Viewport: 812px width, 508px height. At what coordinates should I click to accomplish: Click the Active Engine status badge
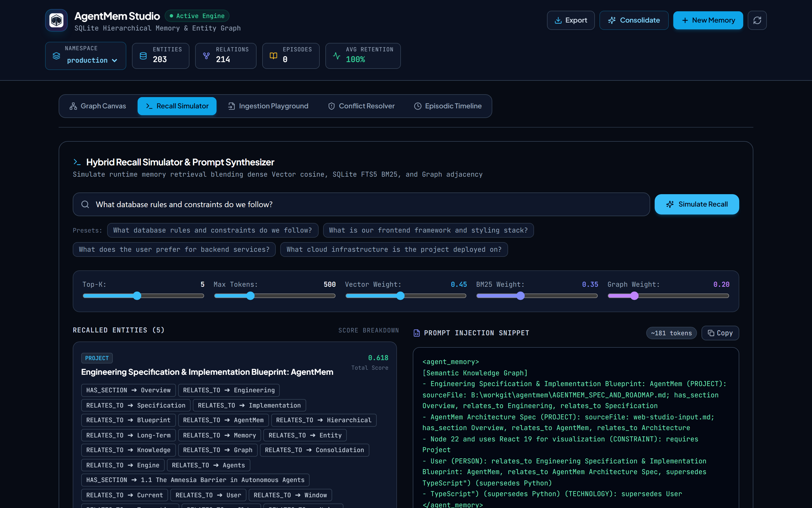pyautogui.click(x=197, y=16)
